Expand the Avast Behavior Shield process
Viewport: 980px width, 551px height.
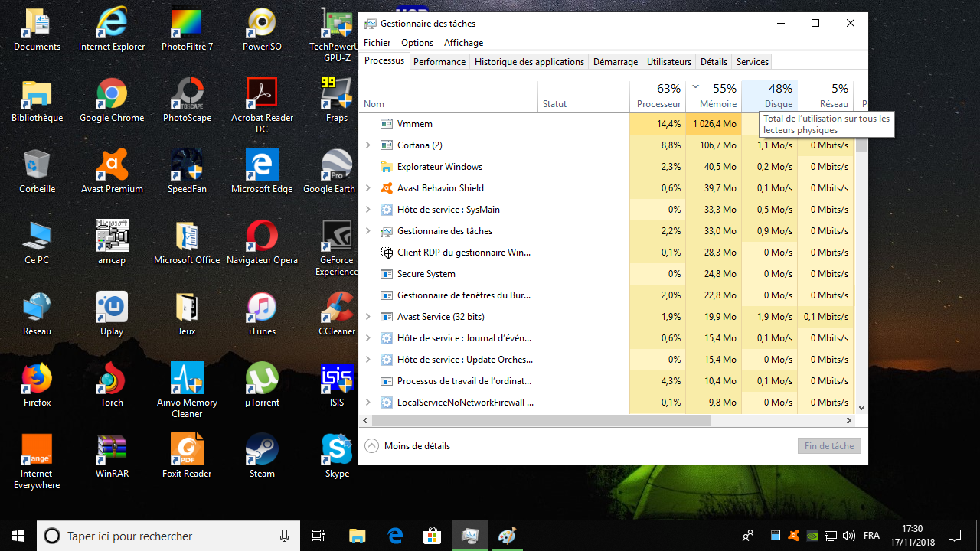368,188
